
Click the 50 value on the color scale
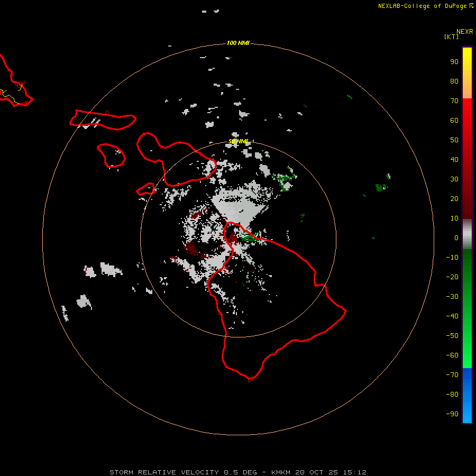454,140
